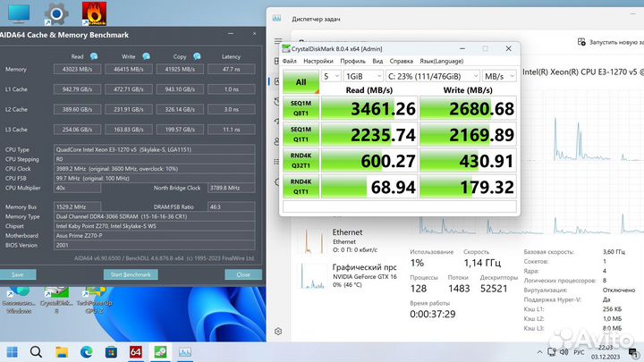Open TechPowerUp GPU-Z desktop shortcut
The height and width of the screenshot is (362, 644).
tap(94, 300)
